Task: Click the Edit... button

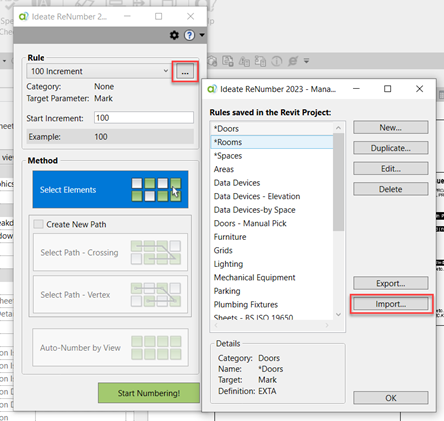Action: point(391,169)
